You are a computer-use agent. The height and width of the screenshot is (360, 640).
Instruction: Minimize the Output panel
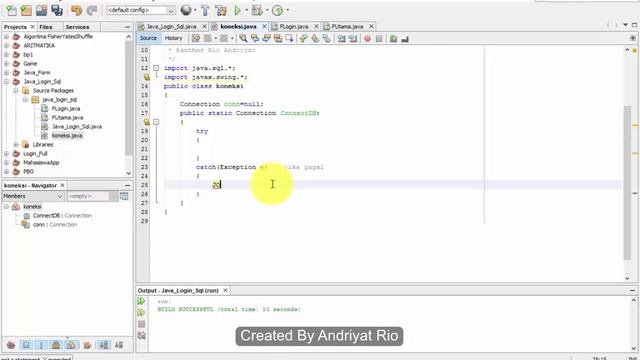(x=632, y=291)
